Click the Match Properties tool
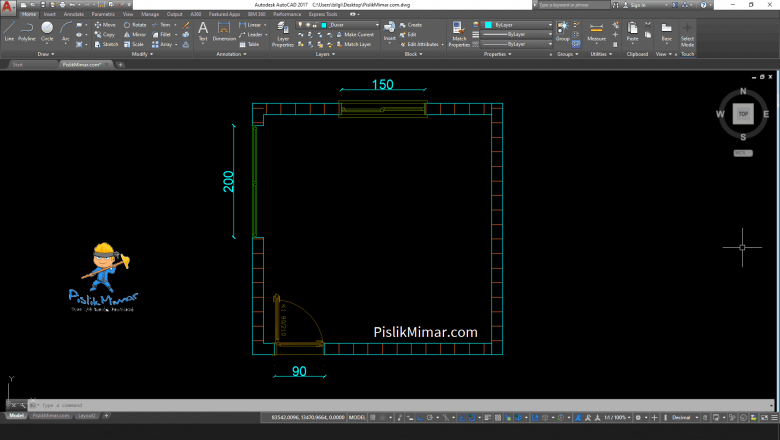Image resolution: width=780 pixels, height=440 pixels. 459,33
